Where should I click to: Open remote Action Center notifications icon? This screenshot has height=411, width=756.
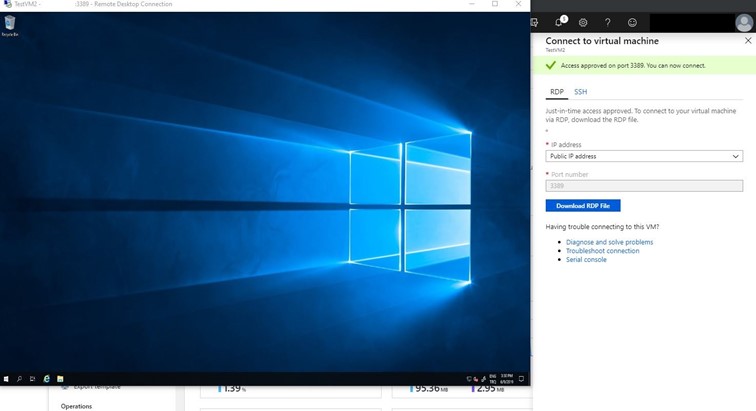coord(521,379)
